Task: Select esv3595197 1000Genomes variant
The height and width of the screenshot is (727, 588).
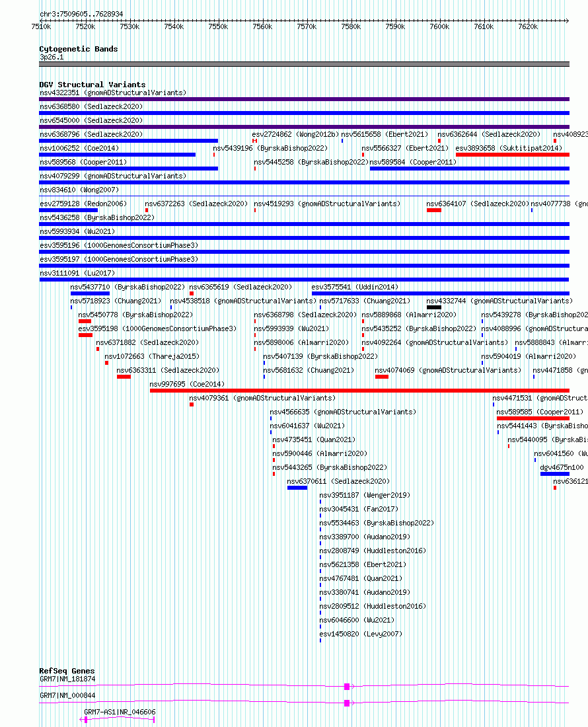Action: (119, 260)
